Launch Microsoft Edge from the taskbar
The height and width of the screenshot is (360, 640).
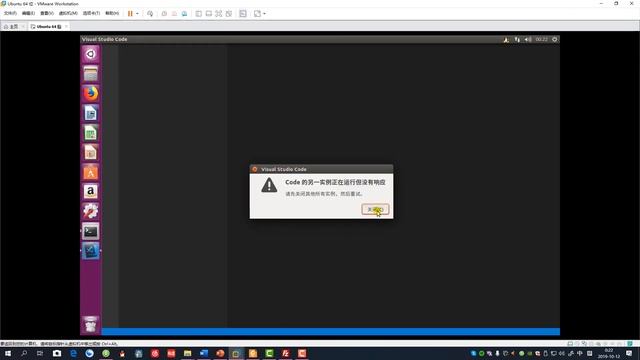click(x=73, y=353)
